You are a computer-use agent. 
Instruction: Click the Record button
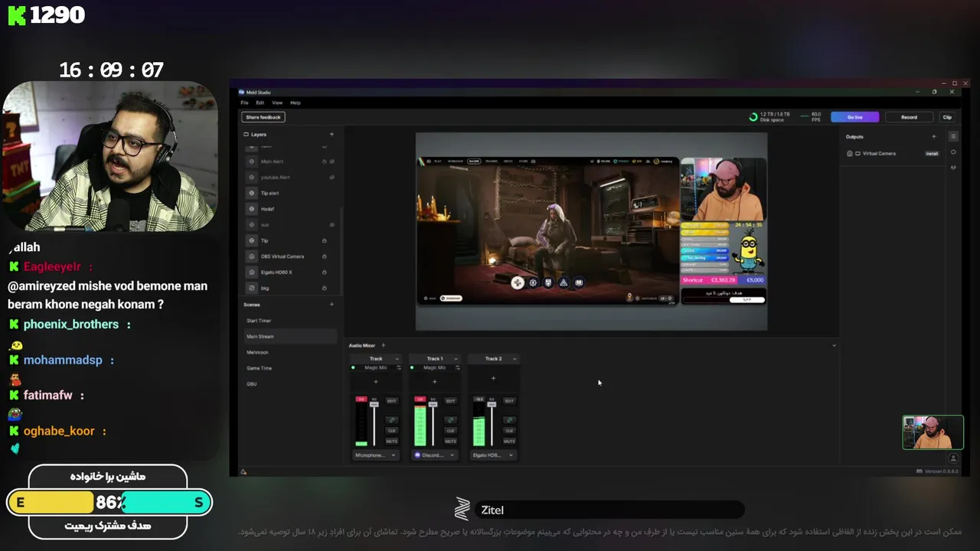(909, 117)
